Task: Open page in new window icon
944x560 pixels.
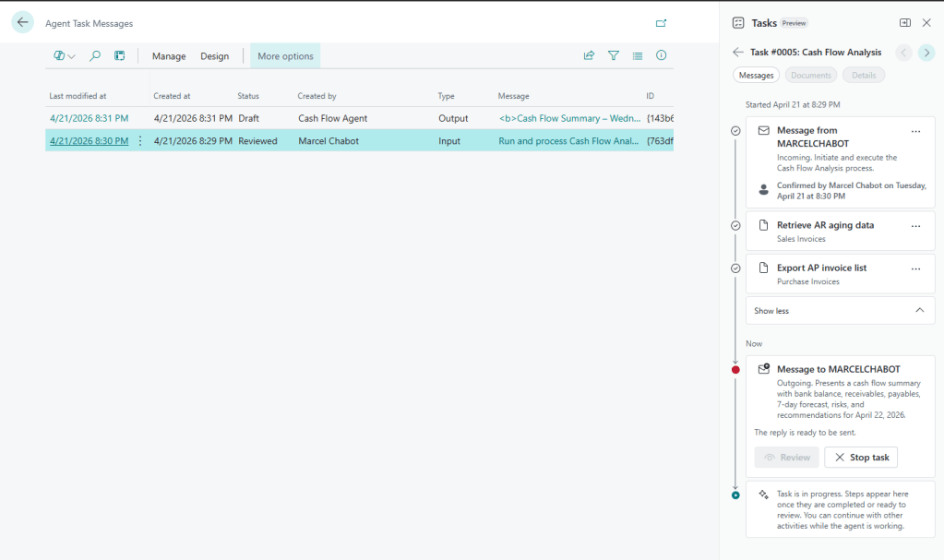Action: (661, 23)
